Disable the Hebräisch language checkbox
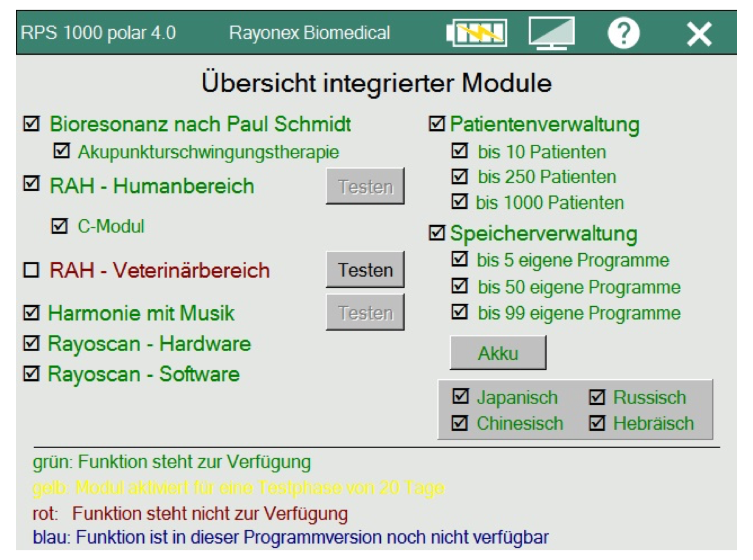The width and height of the screenshot is (753, 560). click(x=596, y=423)
